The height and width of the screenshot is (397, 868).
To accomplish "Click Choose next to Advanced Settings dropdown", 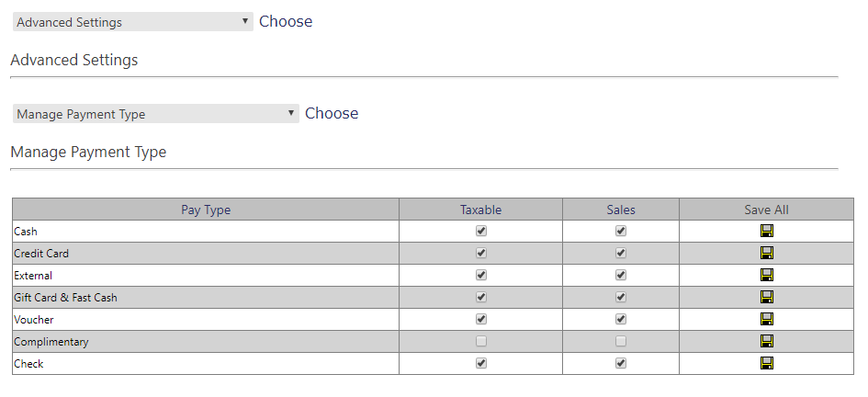I will (x=286, y=21).
